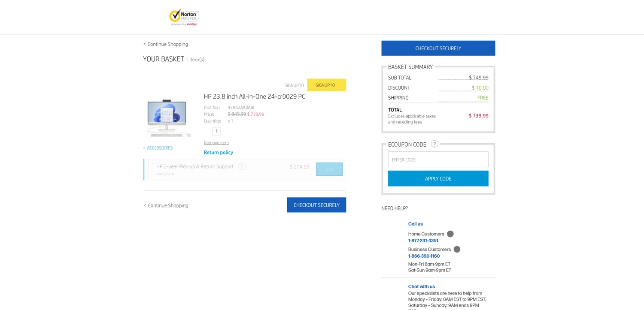The height and width of the screenshot is (310, 644).
Task: Click the yellow SIGNUP10 coupon tag
Action: tap(326, 85)
